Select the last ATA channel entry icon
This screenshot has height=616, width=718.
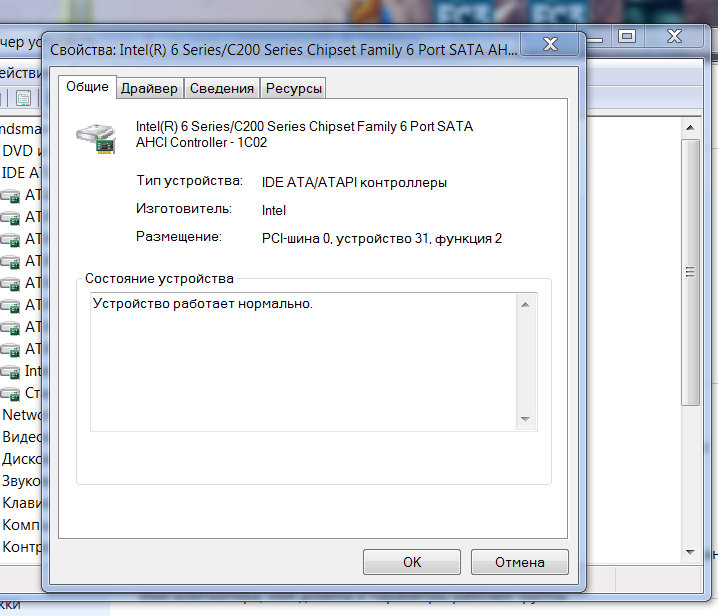11,350
